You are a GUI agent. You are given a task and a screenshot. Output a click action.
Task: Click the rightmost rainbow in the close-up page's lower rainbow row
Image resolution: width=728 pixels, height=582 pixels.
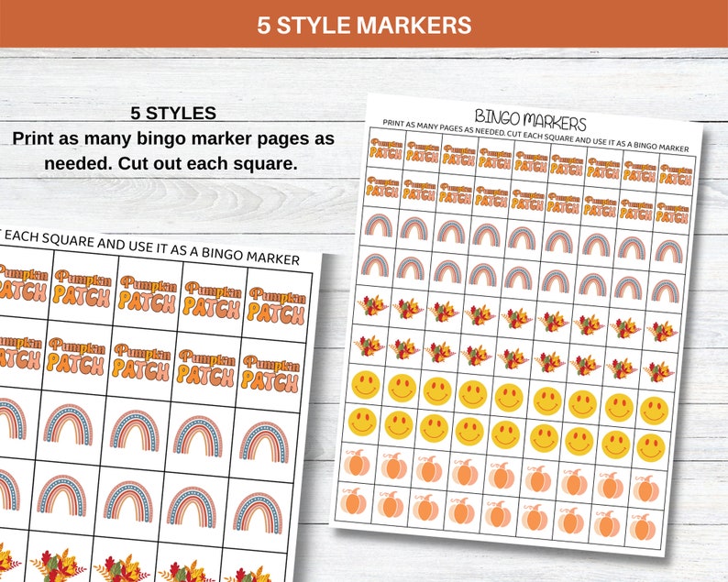[x=258, y=512]
